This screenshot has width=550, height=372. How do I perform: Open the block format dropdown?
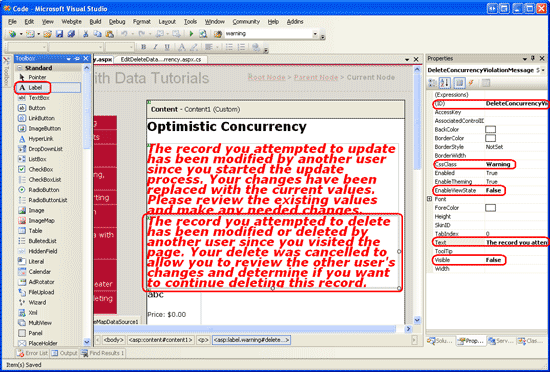tap(44, 47)
